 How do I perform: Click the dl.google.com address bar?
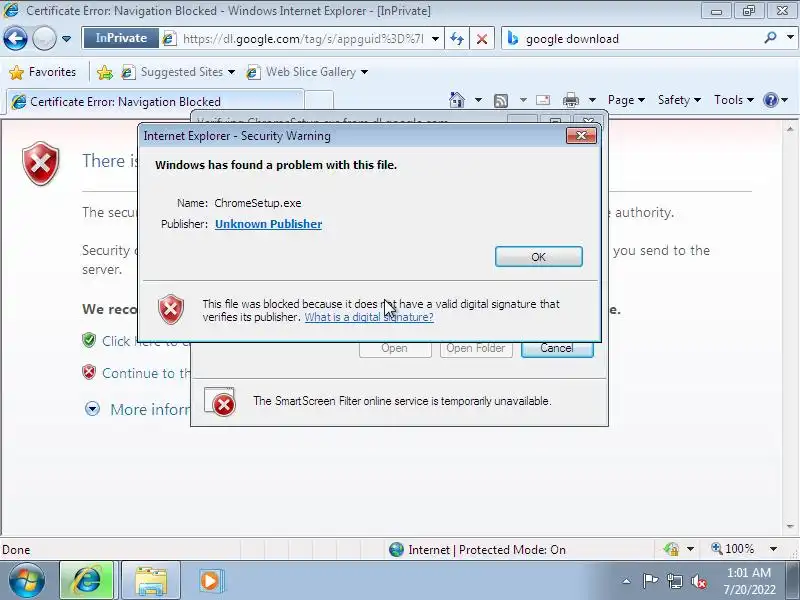click(x=302, y=39)
